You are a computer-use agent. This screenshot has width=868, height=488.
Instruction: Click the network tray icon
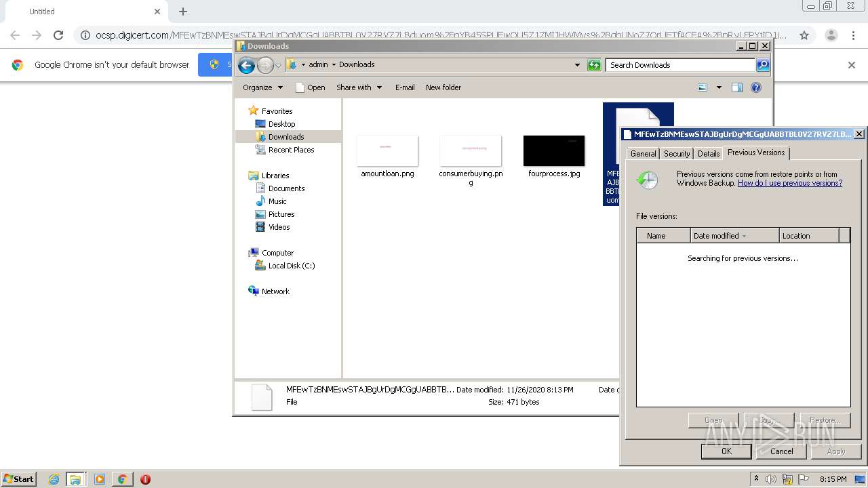pos(787,479)
